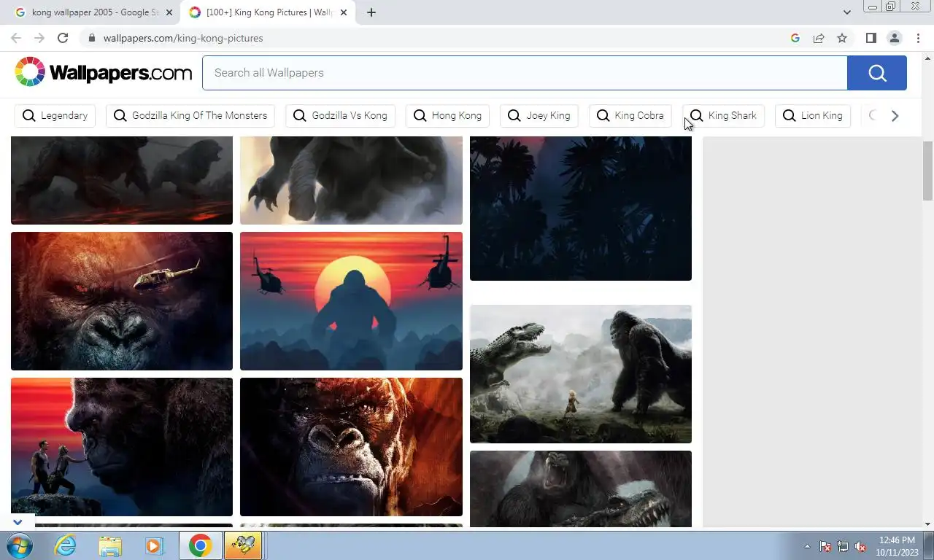Click the address bar URL text

click(183, 38)
